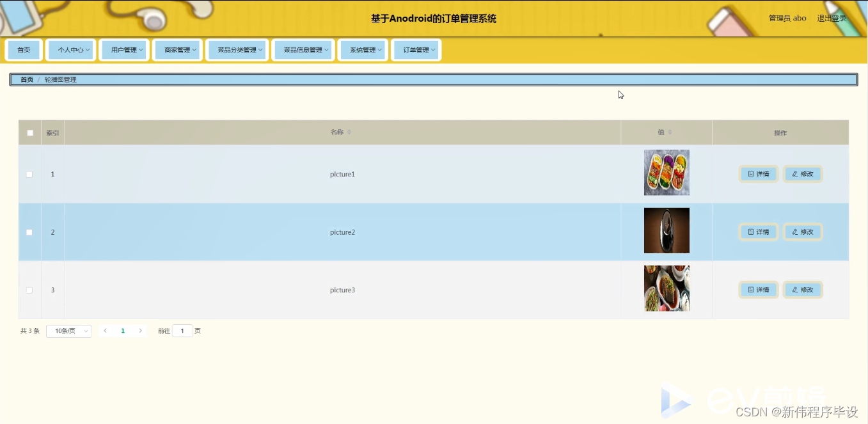868x424 pixels.
Task: Click the 修改 pencil icon for picture2
Action: click(x=794, y=232)
